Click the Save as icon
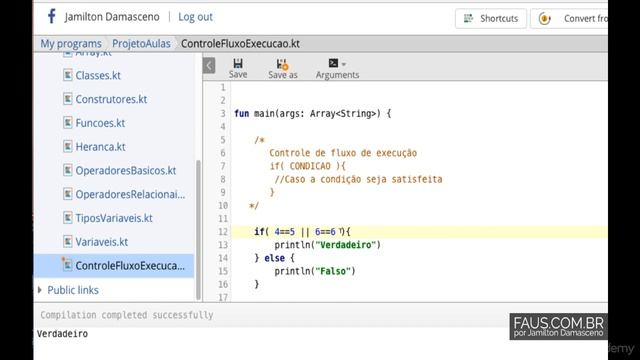 pyautogui.click(x=282, y=64)
